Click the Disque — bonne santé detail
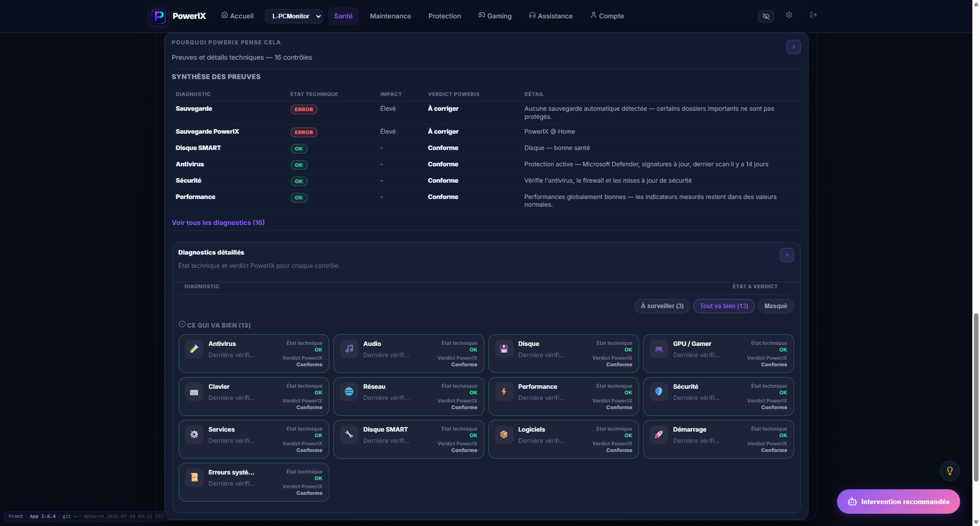980x526 pixels. coord(557,148)
